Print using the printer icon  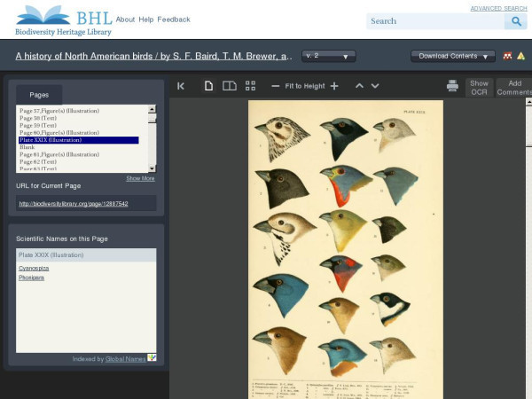click(x=452, y=86)
